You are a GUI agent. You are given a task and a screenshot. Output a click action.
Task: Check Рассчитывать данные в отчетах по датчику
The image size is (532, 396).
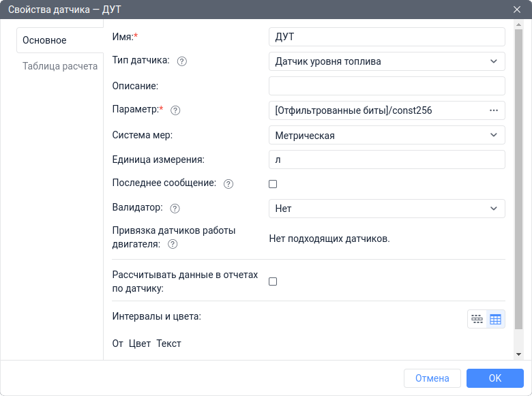pos(273,281)
